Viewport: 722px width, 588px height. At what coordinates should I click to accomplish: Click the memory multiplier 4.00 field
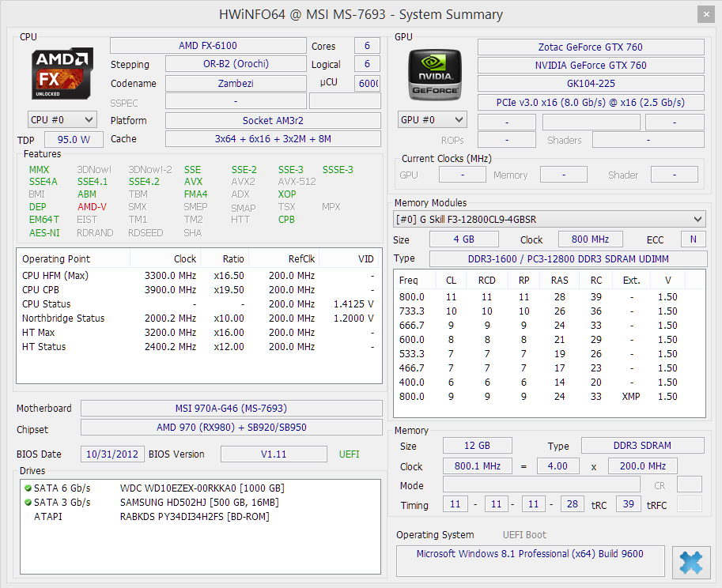tap(558, 466)
